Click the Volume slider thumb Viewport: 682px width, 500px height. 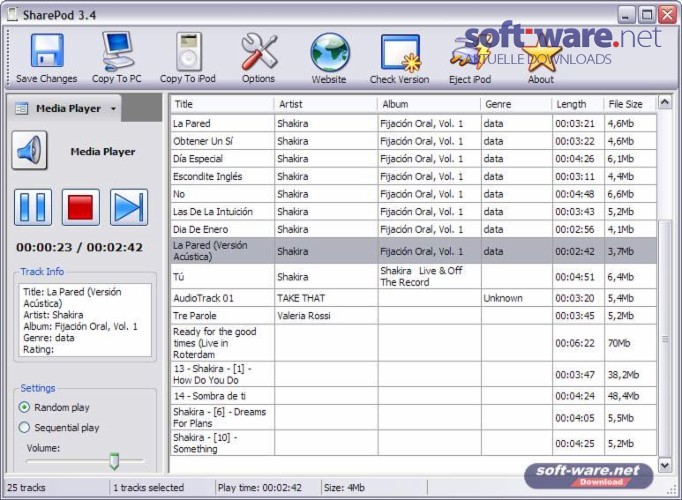114,461
